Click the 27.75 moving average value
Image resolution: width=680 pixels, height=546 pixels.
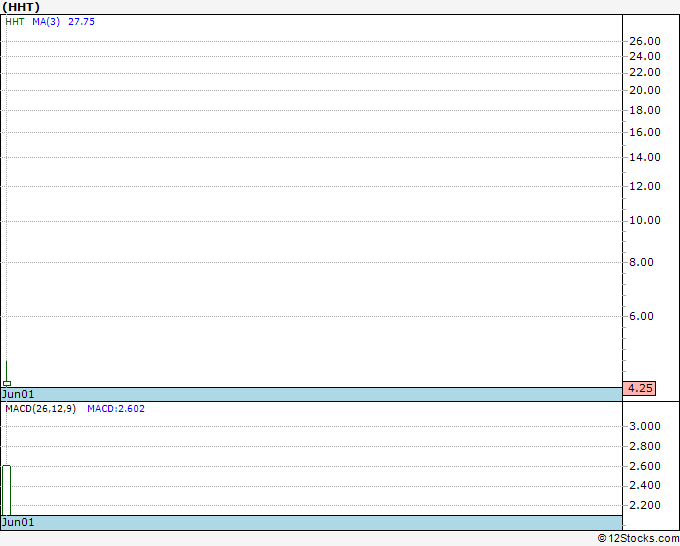[x=82, y=22]
